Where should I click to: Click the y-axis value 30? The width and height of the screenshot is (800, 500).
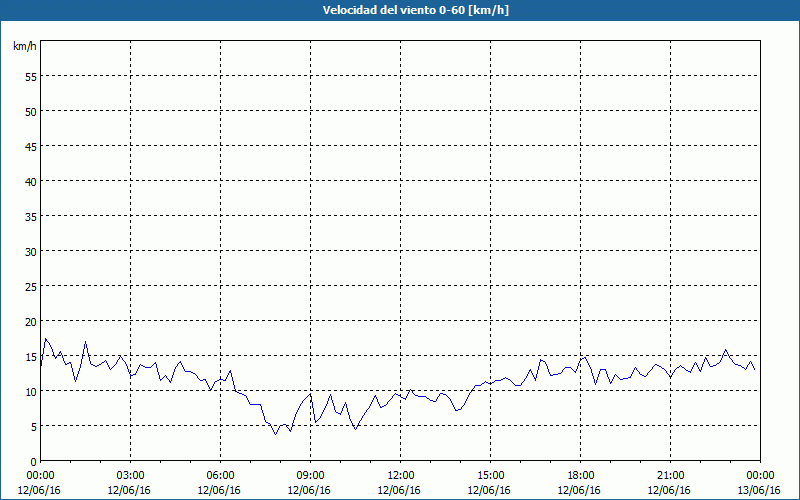31,252
